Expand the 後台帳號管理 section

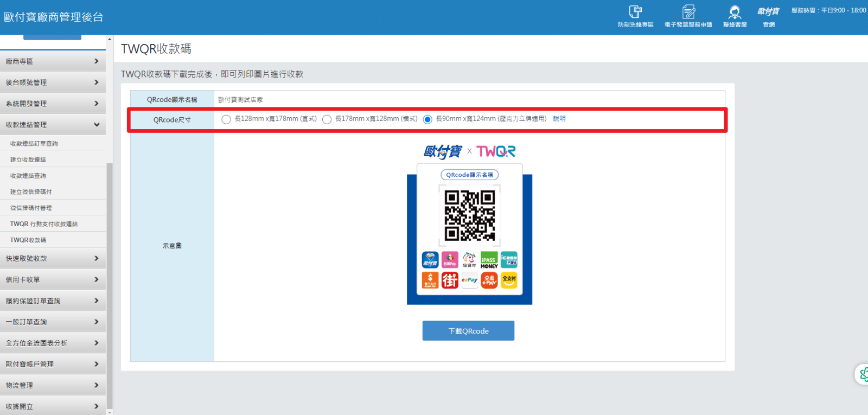pos(53,82)
